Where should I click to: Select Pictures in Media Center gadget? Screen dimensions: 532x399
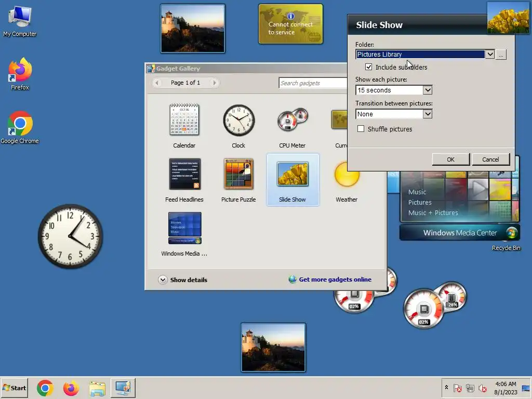pyautogui.click(x=420, y=202)
